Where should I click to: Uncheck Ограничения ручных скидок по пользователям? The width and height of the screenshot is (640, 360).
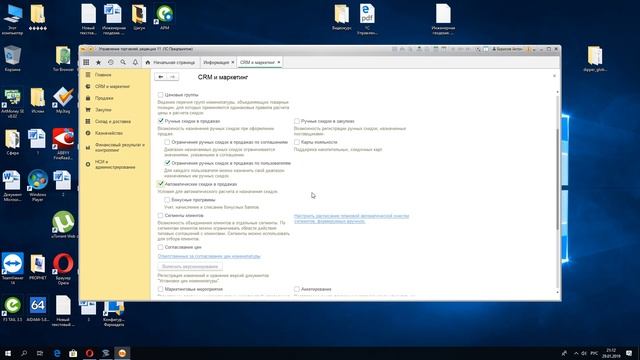pyautogui.click(x=167, y=163)
